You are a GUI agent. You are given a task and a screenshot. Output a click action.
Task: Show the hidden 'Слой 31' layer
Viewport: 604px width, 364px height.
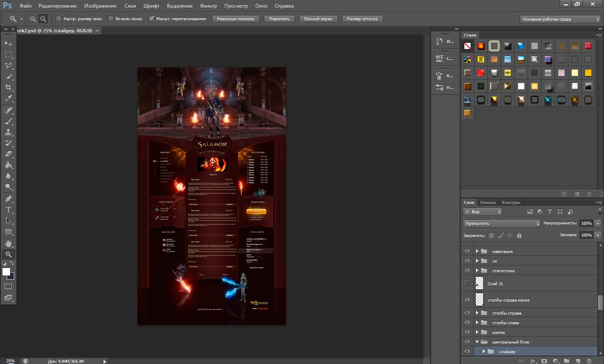tap(467, 283)
